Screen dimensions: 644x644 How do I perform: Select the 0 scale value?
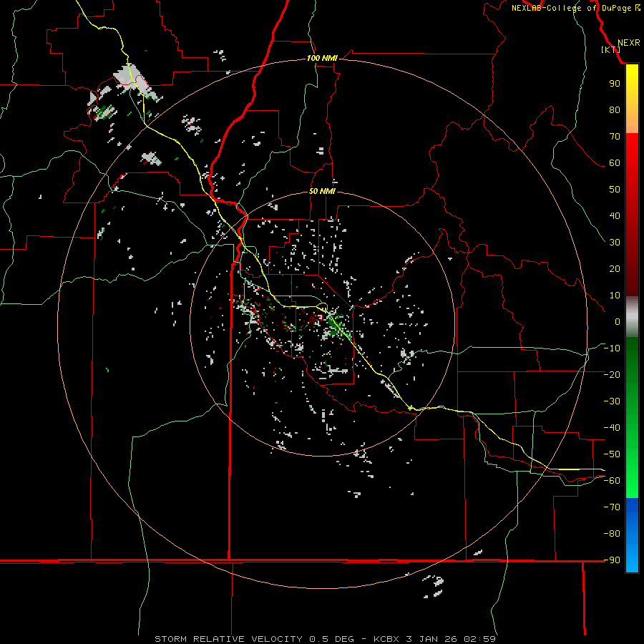coord(618,322)
